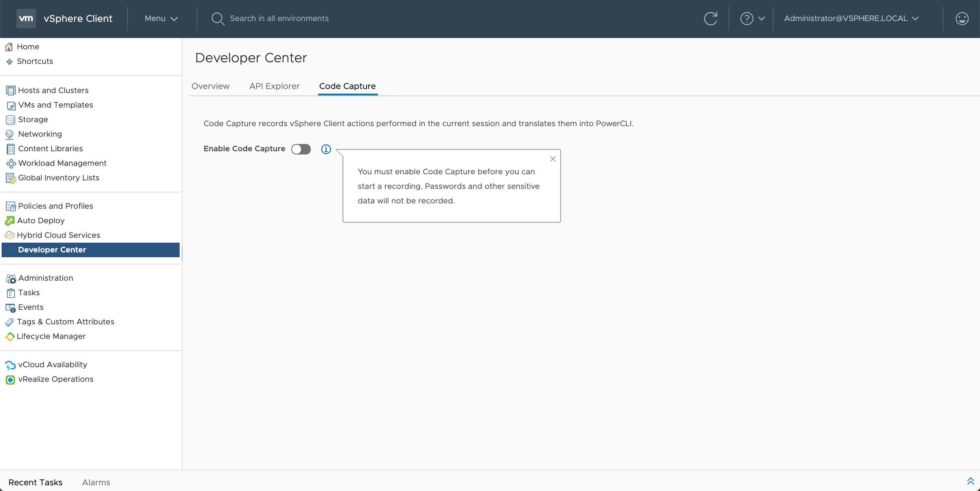
Task: Enable the Code Capture toggle switch
Action: click(301, 149)
